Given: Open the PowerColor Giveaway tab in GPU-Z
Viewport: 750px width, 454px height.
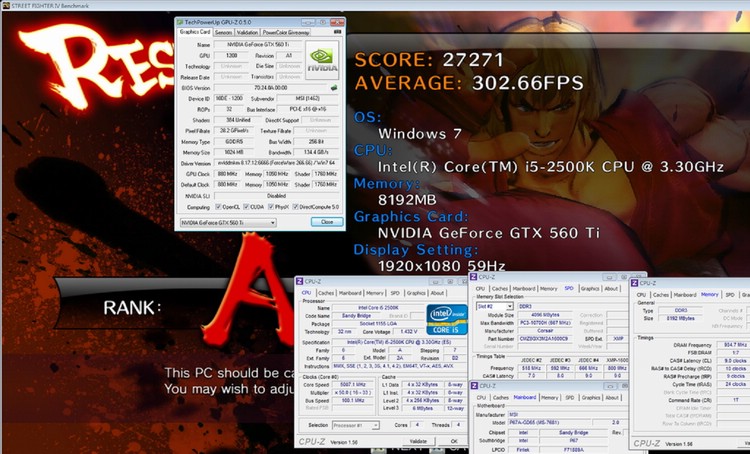Looking at the screenshot, I should (x=286, y=33).
